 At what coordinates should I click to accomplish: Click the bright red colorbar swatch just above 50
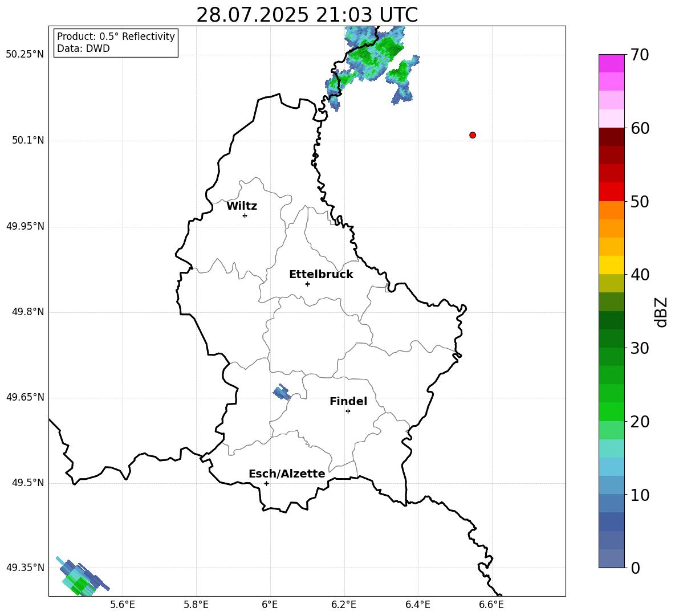(x=611, y=192)
